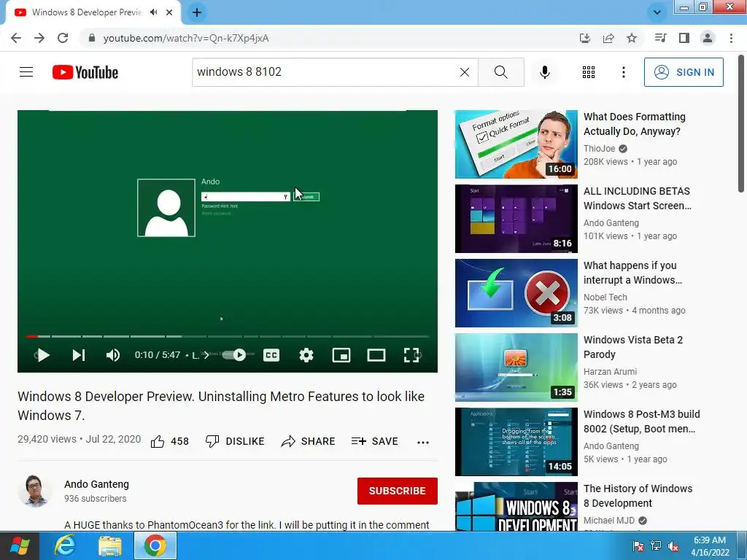Open the YouTube hamburger guide menu
The width and height of the screenshot is (747, 560).
(26, 72)
